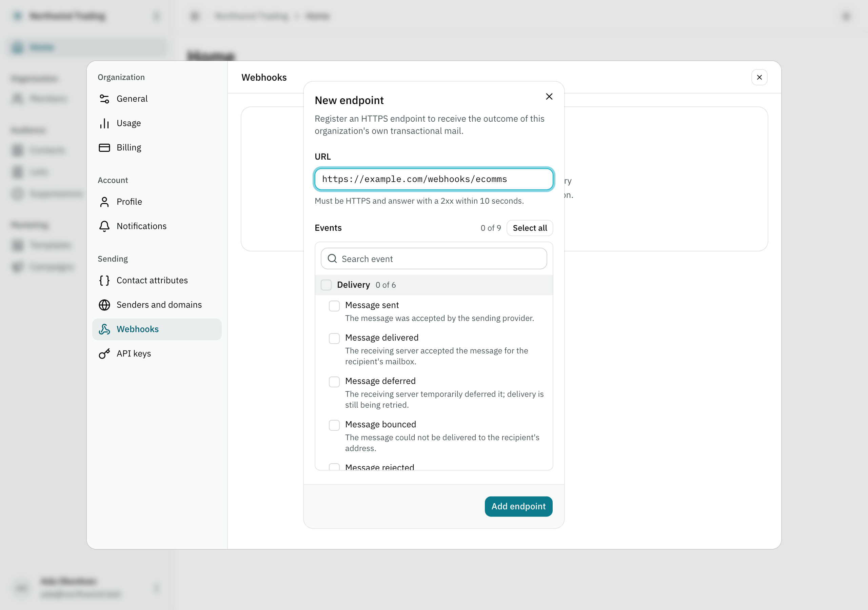Click the Select all events button

point(530,228)
